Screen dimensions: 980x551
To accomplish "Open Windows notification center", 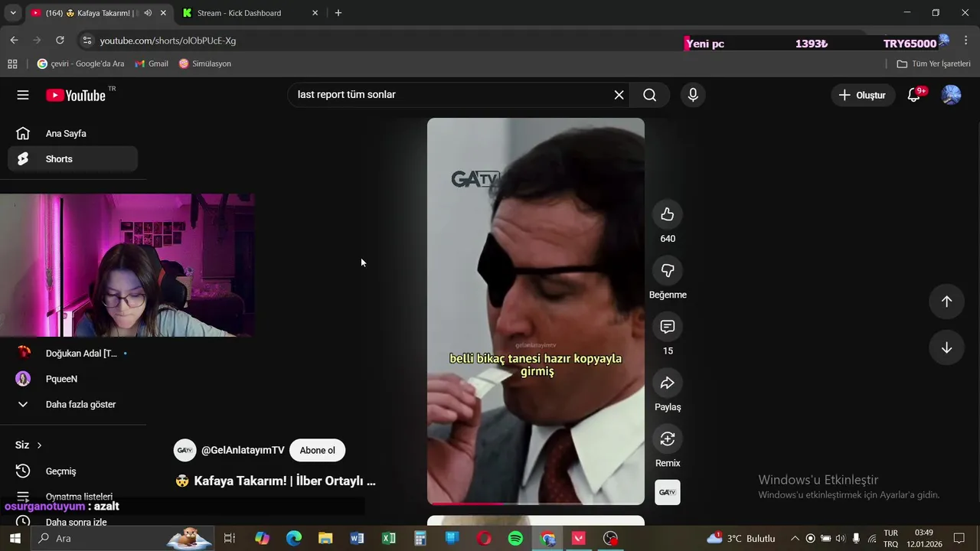I will pos(959,538).
